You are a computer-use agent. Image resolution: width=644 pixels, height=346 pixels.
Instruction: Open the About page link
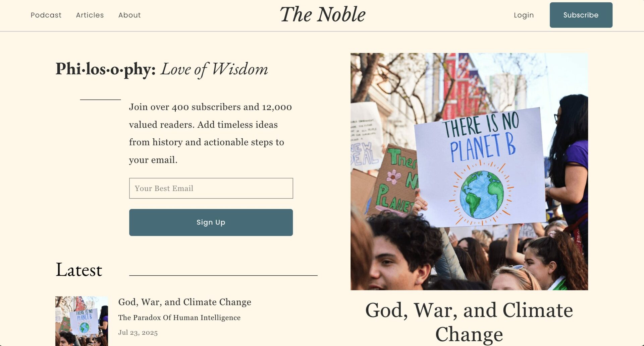coord(129,15)
